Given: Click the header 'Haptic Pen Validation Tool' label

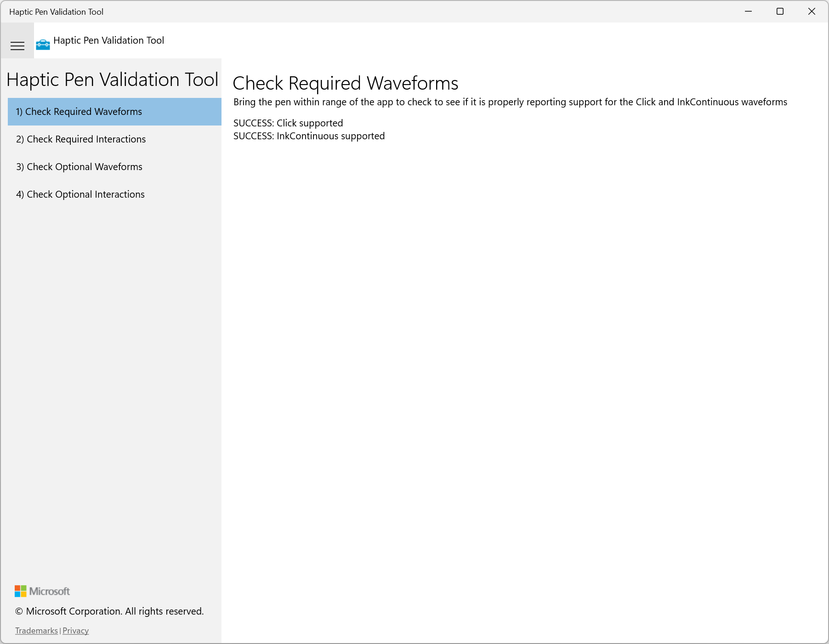Looking at the screenshot, I should tap(109, 40).
